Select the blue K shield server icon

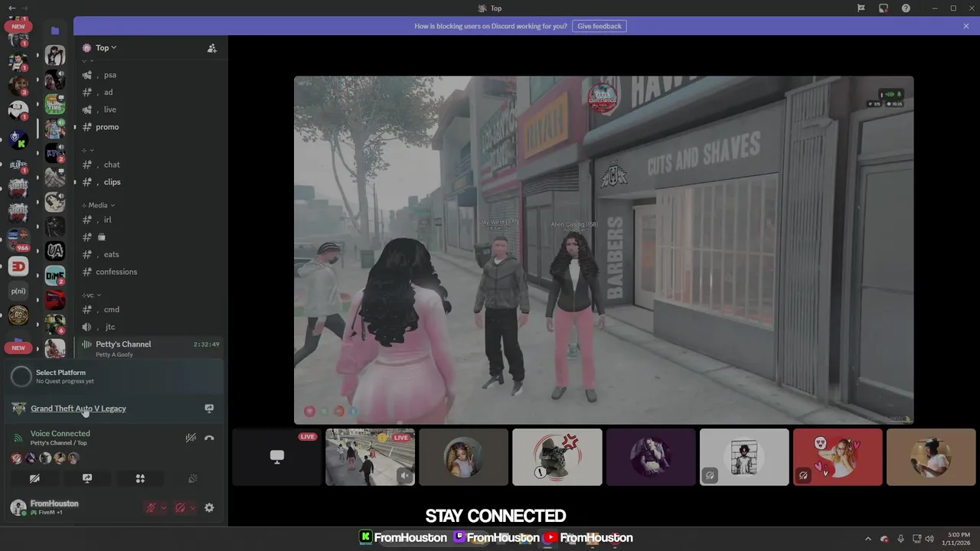pyautogui.click(x=18, y=139)
